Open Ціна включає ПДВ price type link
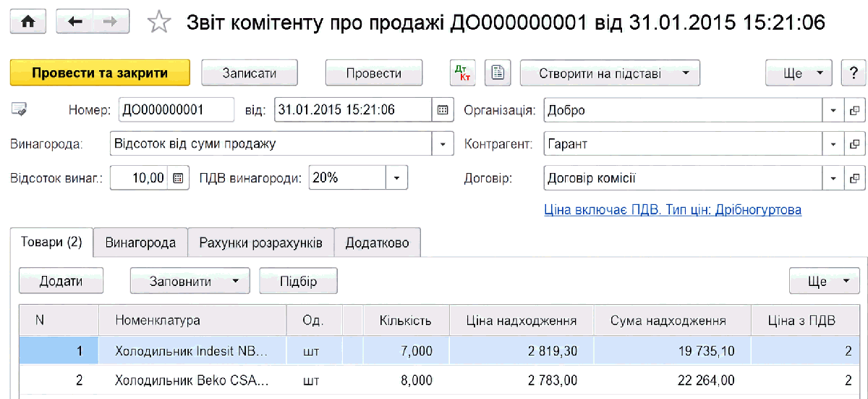The width and height of the screenshot is (868, 399). 673,209
